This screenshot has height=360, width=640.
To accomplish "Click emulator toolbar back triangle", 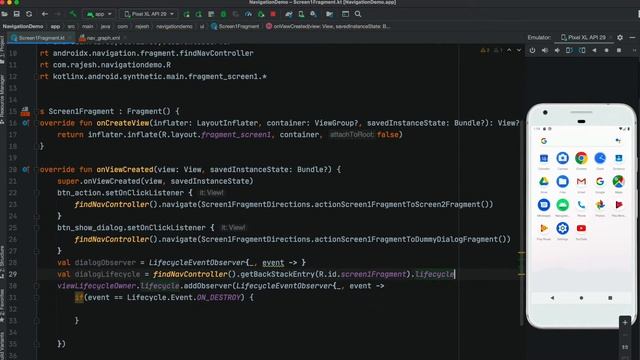I will [594, 50].
